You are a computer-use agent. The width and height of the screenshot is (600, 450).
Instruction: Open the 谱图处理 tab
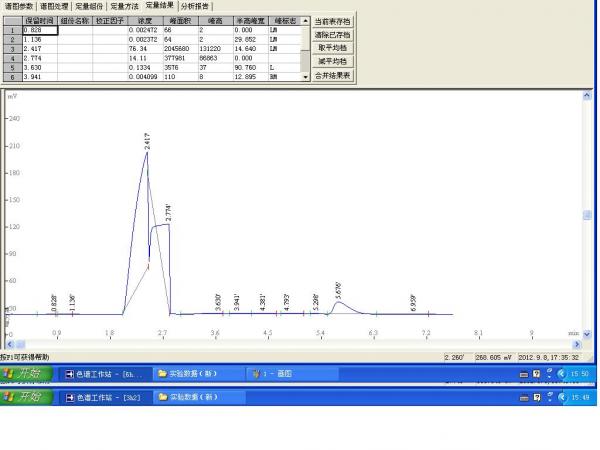point(54,6)
